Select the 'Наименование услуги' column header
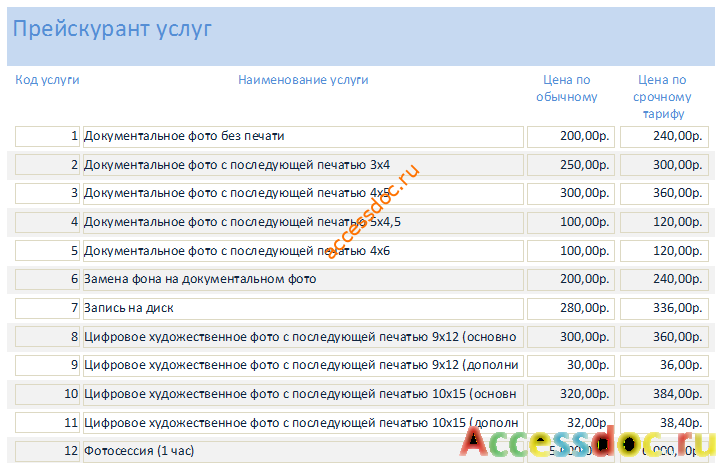The width and height of the screenshot is (723, 463). pos(303,80)
